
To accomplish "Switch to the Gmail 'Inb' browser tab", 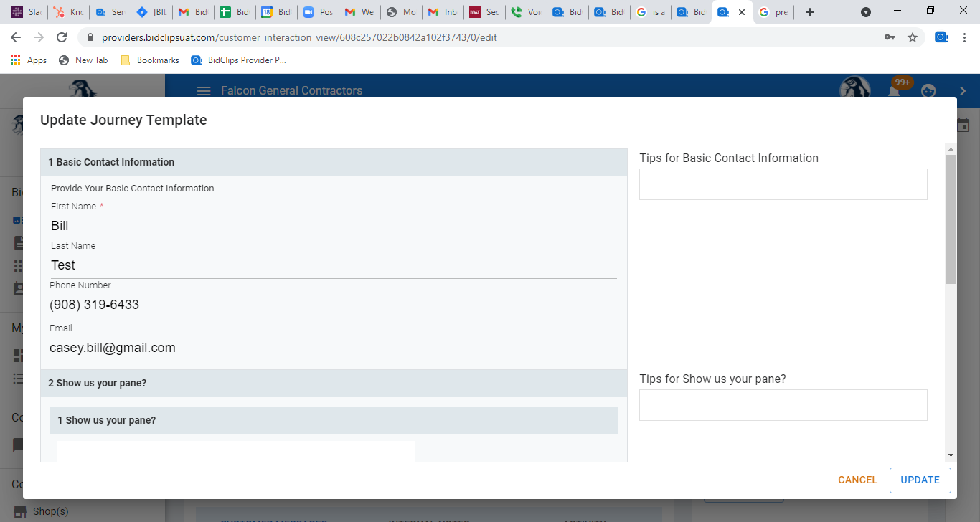I will (x=443, y=12).
